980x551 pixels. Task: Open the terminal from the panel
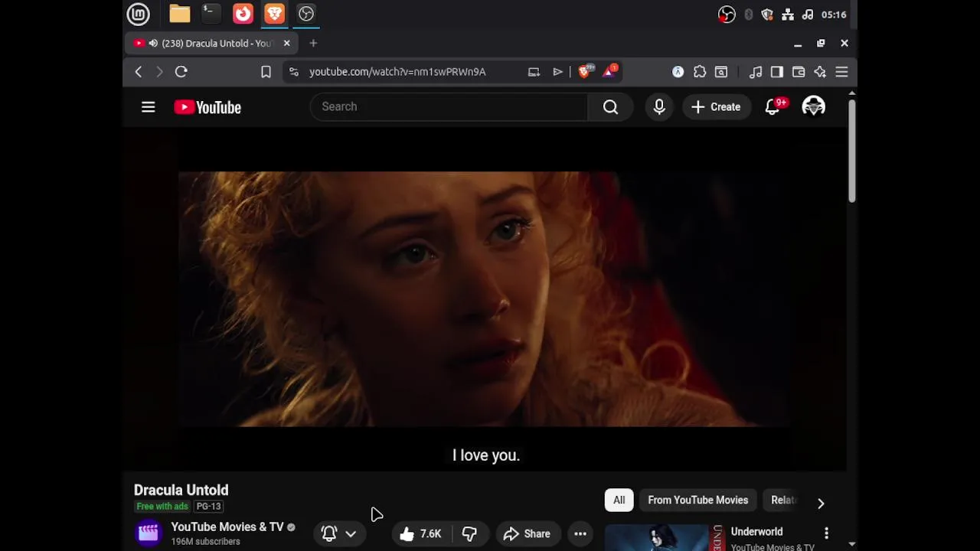[211, 14]
